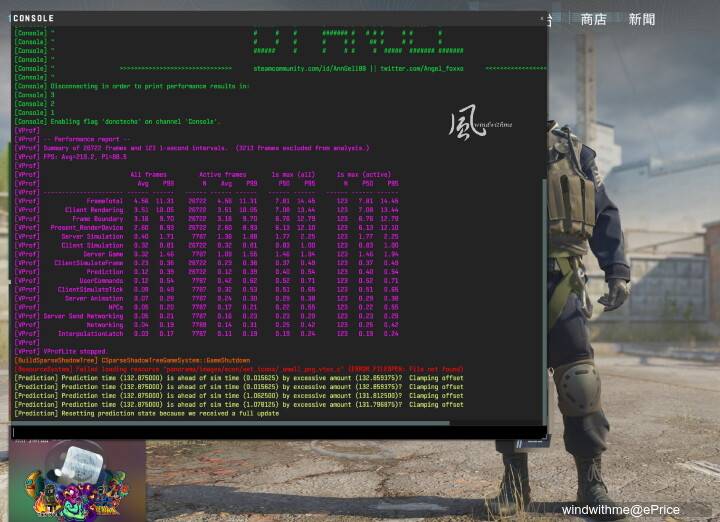Focus the console command input field
Screen dimensions: 720x522
pos(278,432)
